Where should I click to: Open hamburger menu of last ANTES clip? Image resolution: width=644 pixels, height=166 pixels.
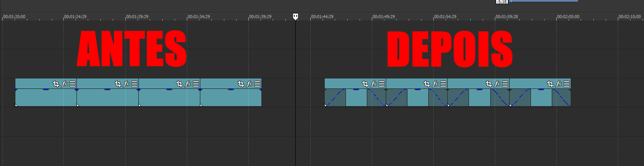[257, 84]
